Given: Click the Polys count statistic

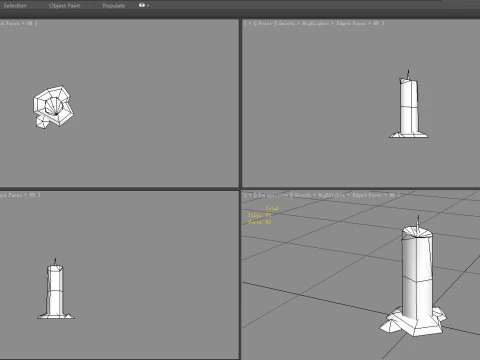Looking at the screenshot, I should point(260,215).
